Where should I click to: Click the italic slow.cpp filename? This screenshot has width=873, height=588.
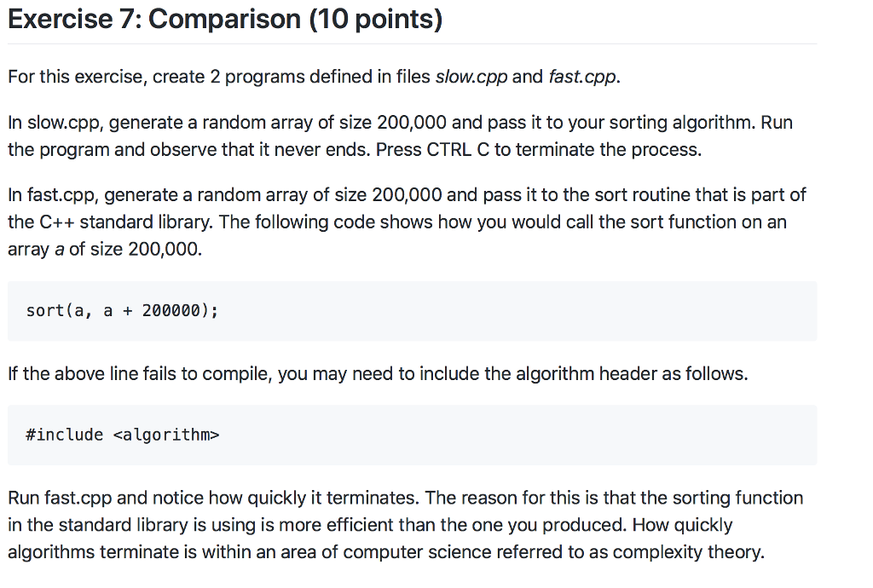coord(471,77)
